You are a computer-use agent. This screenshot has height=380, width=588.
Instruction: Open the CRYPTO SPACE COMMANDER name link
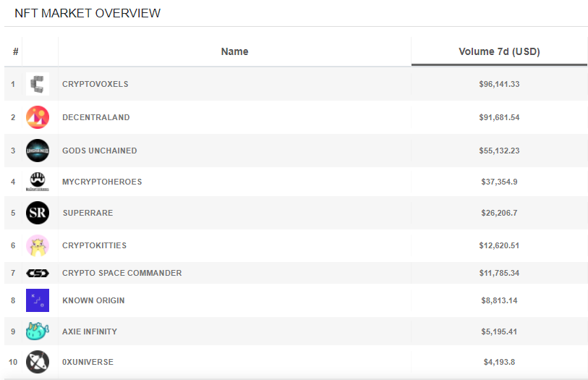point(122,273)
